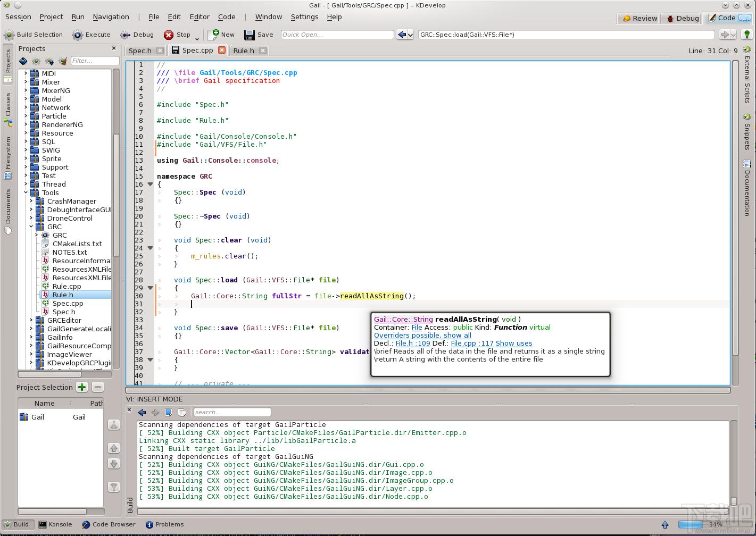
Task: Click the clean broom icon in Projects toolbar
Action: click(63, 61)
